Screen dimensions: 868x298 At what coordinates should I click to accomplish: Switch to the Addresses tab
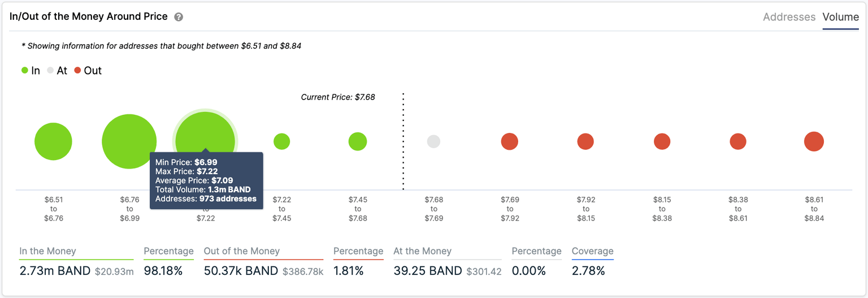tap(789, 17)
